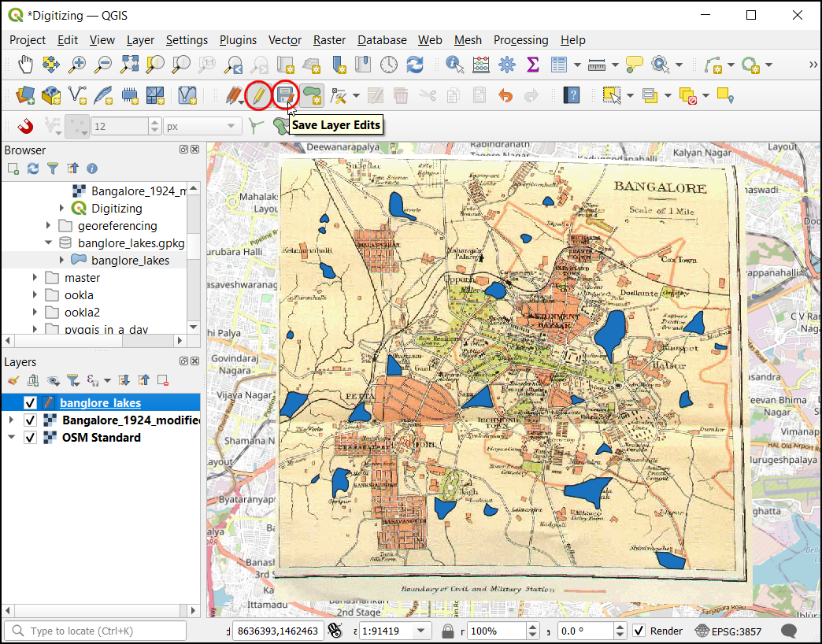Click the Browser vertical scrollbar down arrow
This screenshot has height=644, width=822.
(194, 327)
